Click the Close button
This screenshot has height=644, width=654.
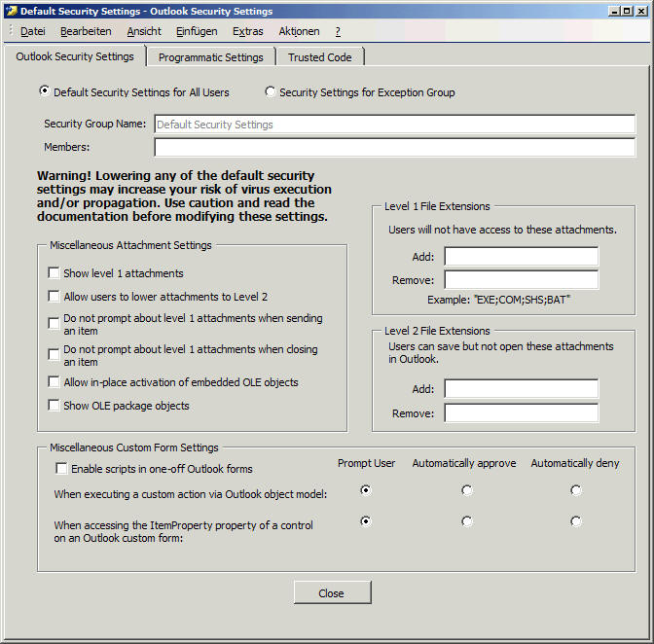333,592
